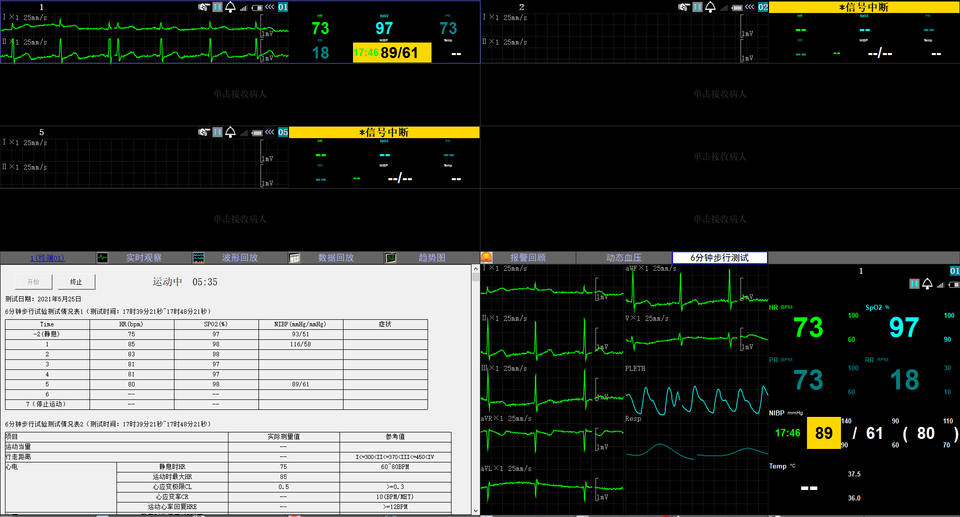960x517 pixels.
Task: Click the NIBP cell 93/51 in resting row
Action: [301, 334]
